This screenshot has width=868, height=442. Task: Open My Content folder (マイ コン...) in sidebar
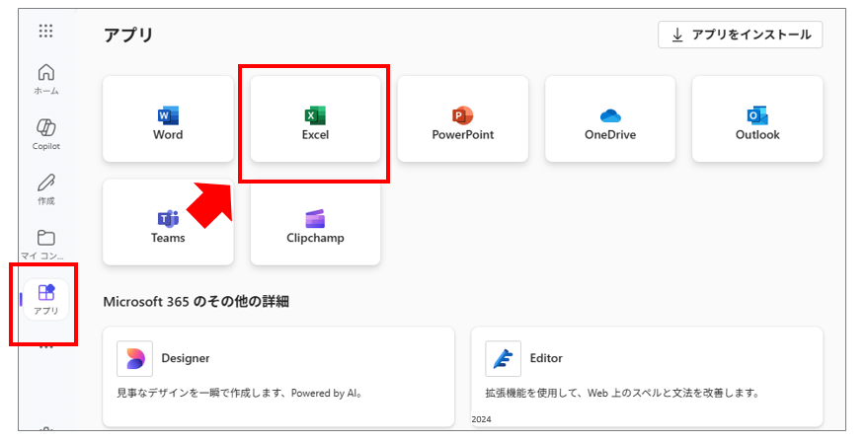click(x=42, y=244)
